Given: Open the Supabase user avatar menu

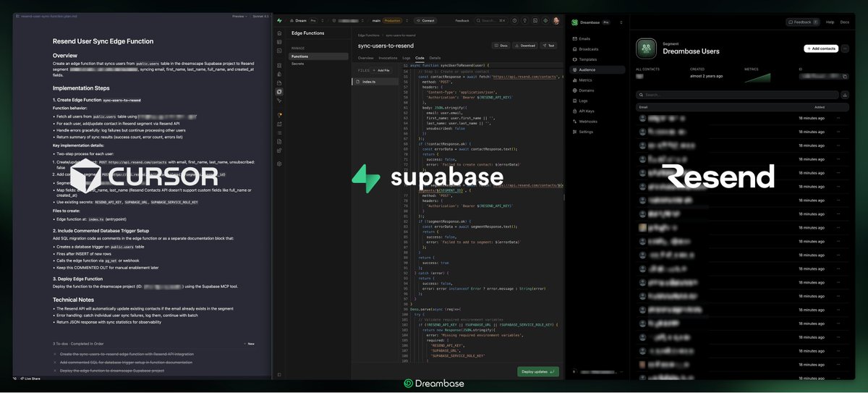Looking at the screenshot, I should click(x=556, y=20).
